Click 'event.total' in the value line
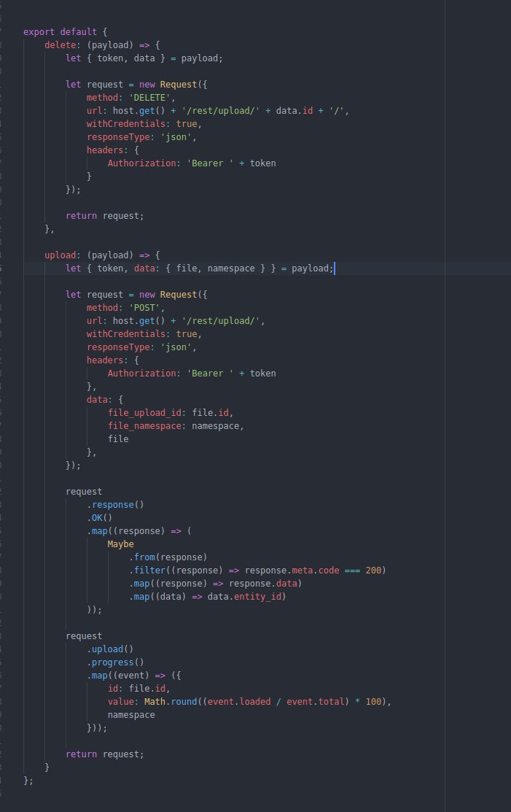This screenshot has height=812, width=511. (x=316, y=702)
